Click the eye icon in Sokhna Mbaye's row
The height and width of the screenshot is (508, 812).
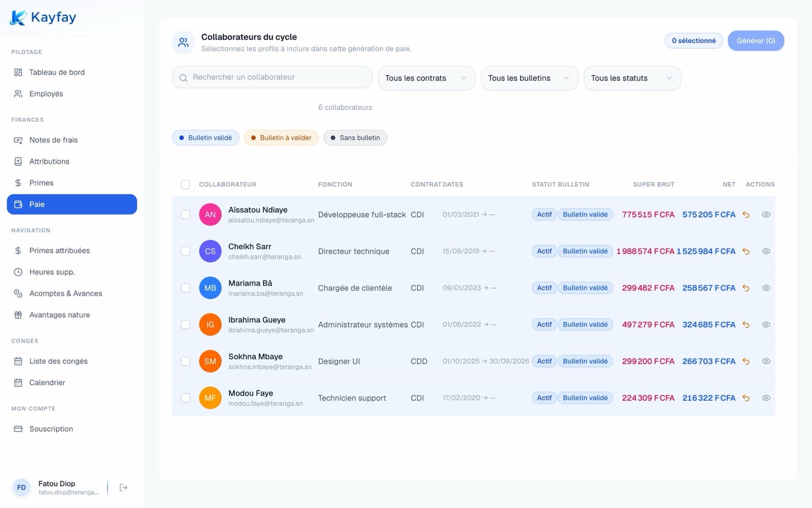coord(766,361)
